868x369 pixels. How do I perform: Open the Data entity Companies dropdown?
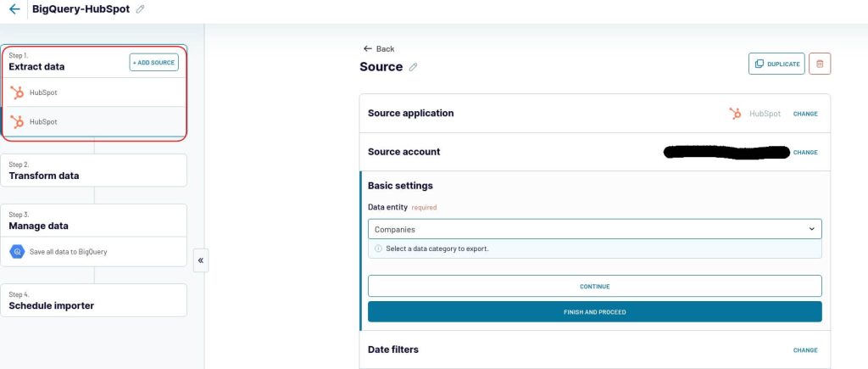(x=594, y=229)
